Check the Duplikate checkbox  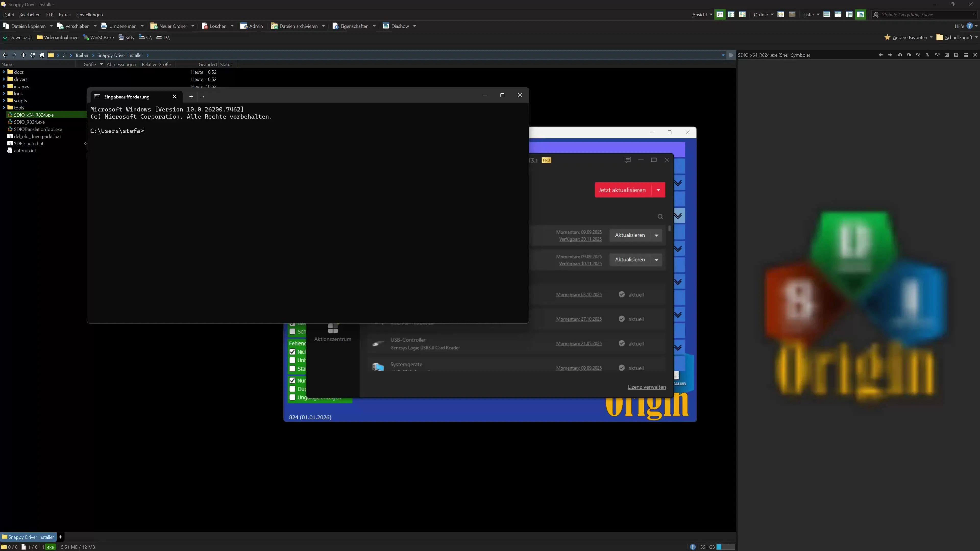pos(292,389)
